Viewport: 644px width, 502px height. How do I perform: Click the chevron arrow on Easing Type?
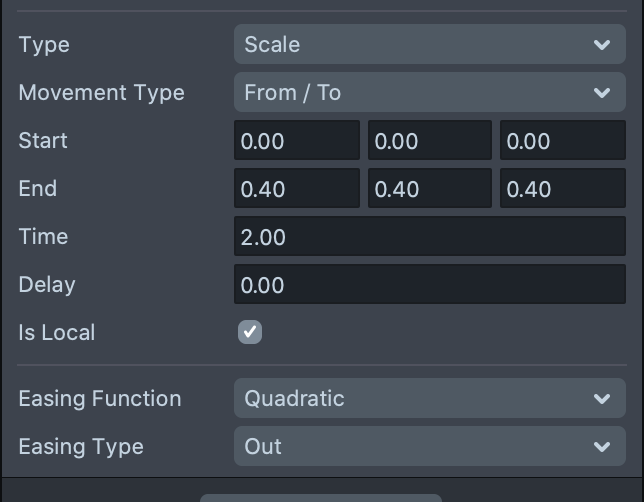(602, 447)
